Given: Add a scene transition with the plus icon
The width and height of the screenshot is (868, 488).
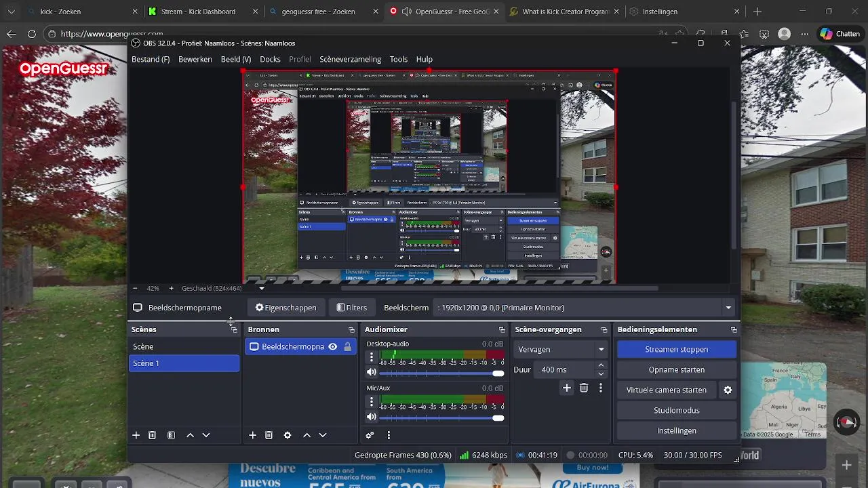Looking at the screenshot, I should tap(567, 388).
